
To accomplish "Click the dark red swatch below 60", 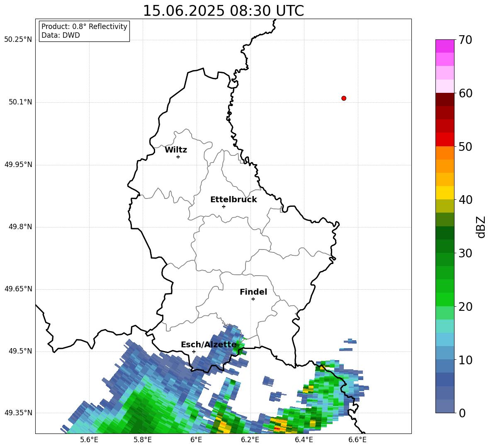I will tap(445, 99).
